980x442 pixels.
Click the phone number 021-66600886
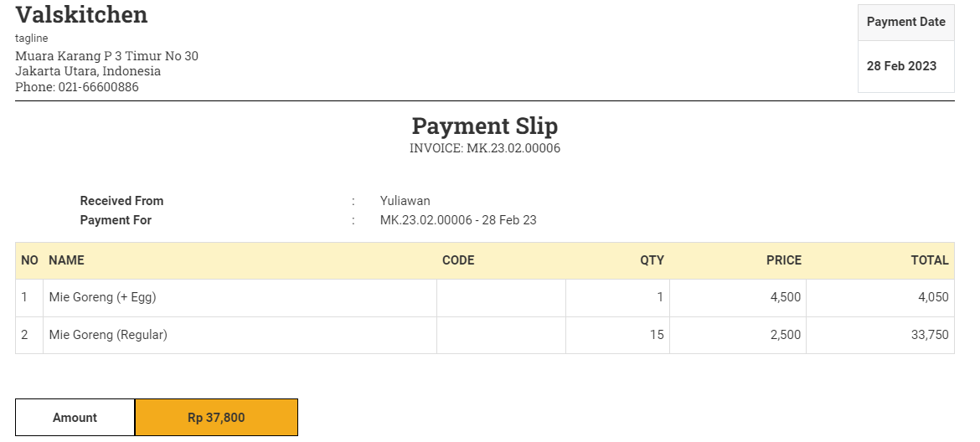click(x=98, y=87)
